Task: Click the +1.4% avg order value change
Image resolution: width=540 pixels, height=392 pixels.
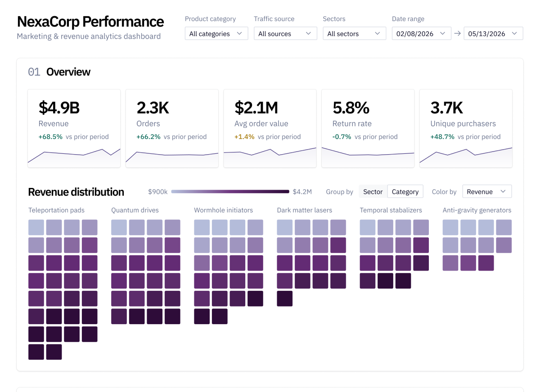Action: 245,137
